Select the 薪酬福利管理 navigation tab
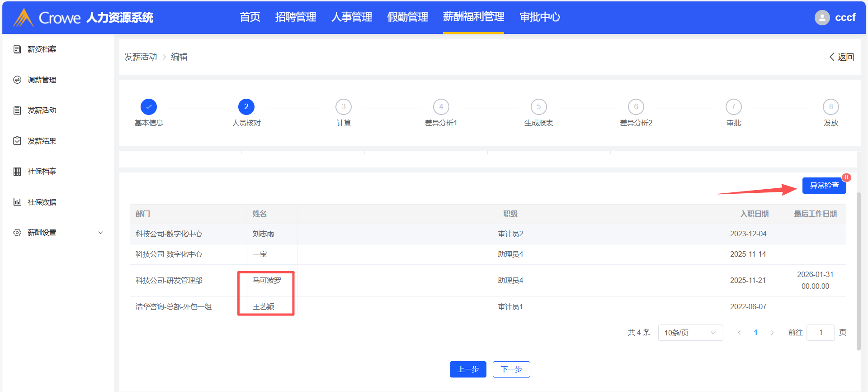The height and width of the screenshot is (392, 868). 474,17
